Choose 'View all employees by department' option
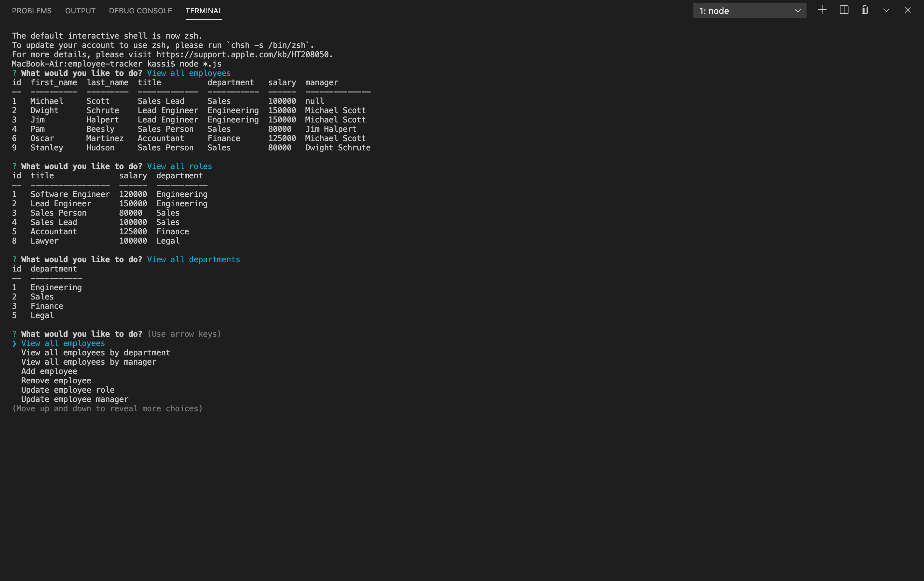This screenshot has height=581, width=924. click(95, 353)
